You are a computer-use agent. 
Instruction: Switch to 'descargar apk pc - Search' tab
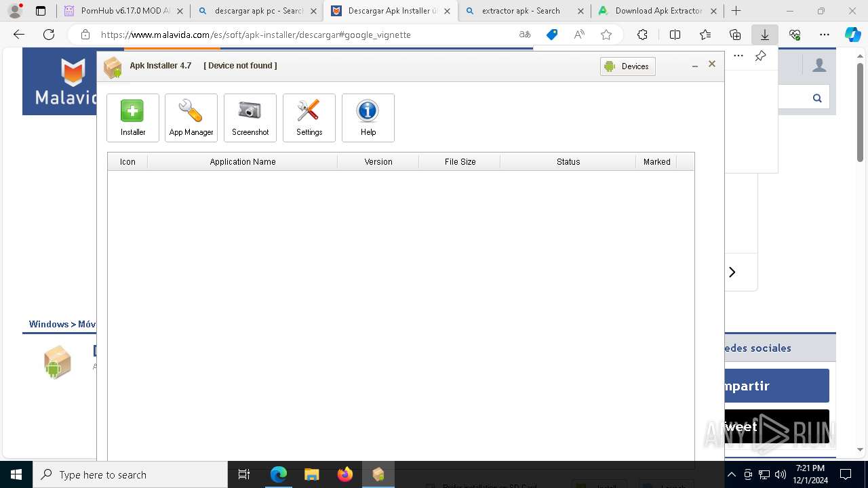(258, 11)
